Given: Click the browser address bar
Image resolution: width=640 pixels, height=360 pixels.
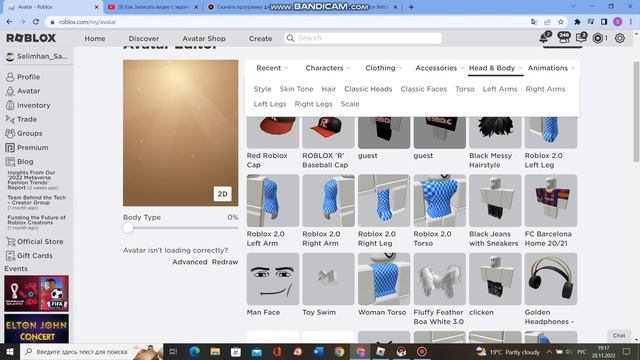Looking at the screenshot, I should [286, 22].
